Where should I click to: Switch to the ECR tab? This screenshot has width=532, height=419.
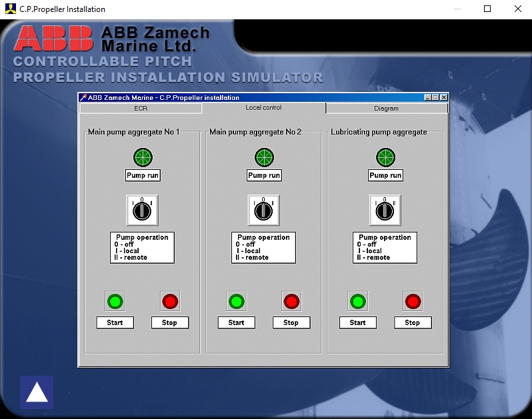click(141, 108)
